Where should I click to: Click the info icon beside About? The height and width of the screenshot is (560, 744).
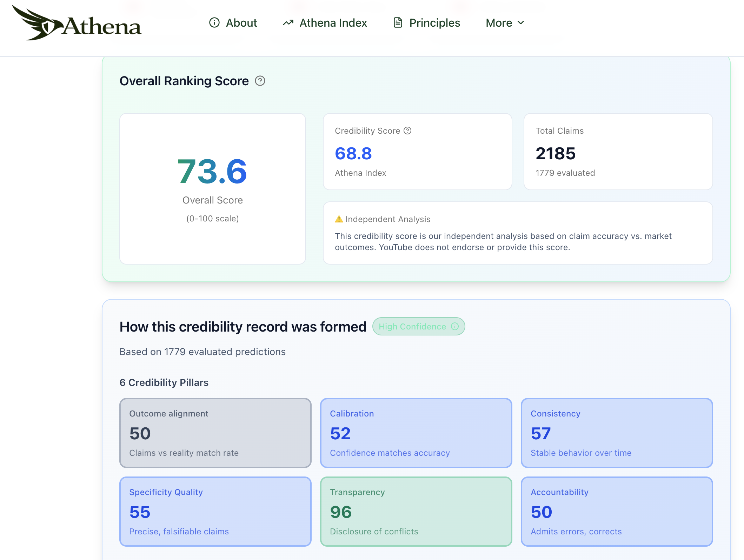215,23
